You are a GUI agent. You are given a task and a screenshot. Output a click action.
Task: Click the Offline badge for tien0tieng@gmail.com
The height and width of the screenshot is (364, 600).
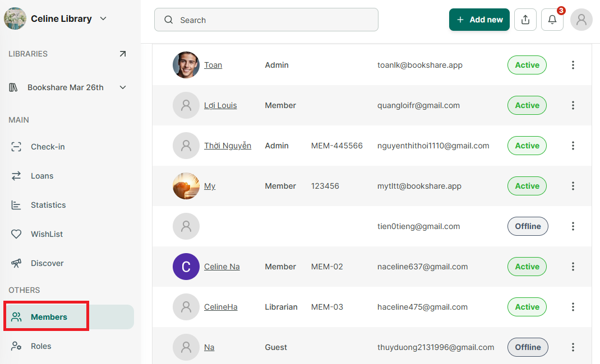528,226
